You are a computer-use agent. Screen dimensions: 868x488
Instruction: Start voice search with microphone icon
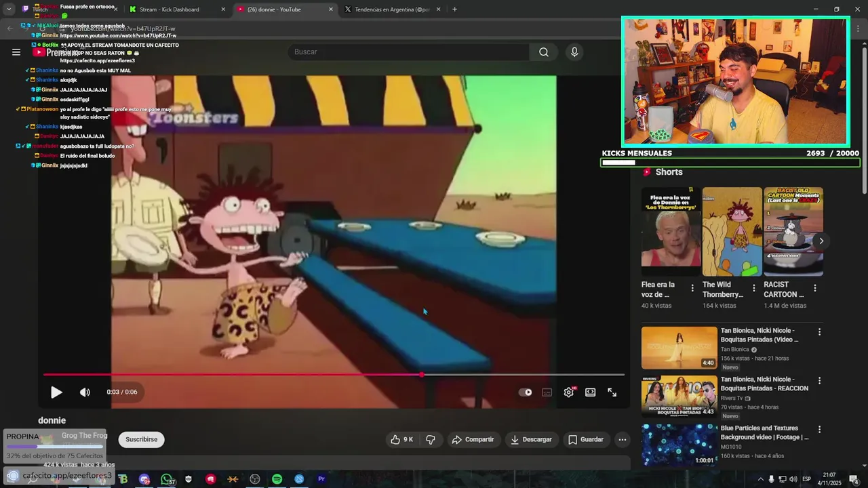click(x=574, y=52)
